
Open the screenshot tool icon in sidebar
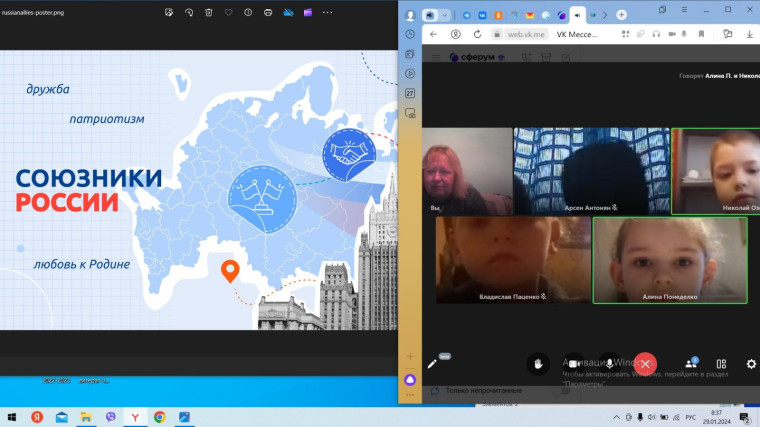pos(410,113)
